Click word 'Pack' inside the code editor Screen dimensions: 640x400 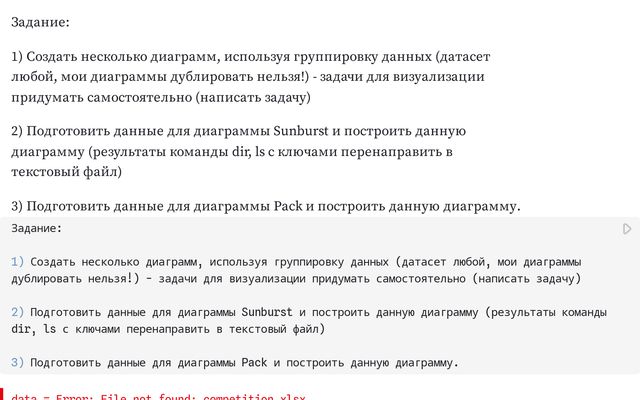click(254, 362)
